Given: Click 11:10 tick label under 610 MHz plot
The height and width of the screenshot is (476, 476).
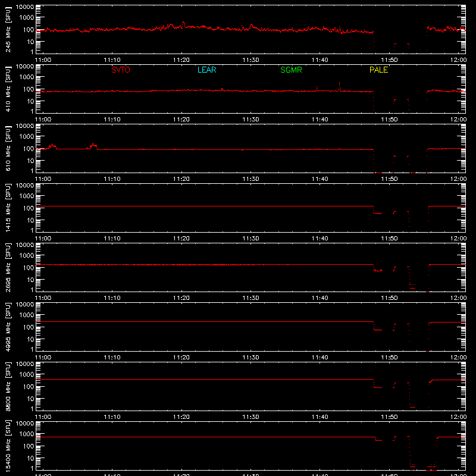Looking at the screenshot, I should (x=112, y=179).
